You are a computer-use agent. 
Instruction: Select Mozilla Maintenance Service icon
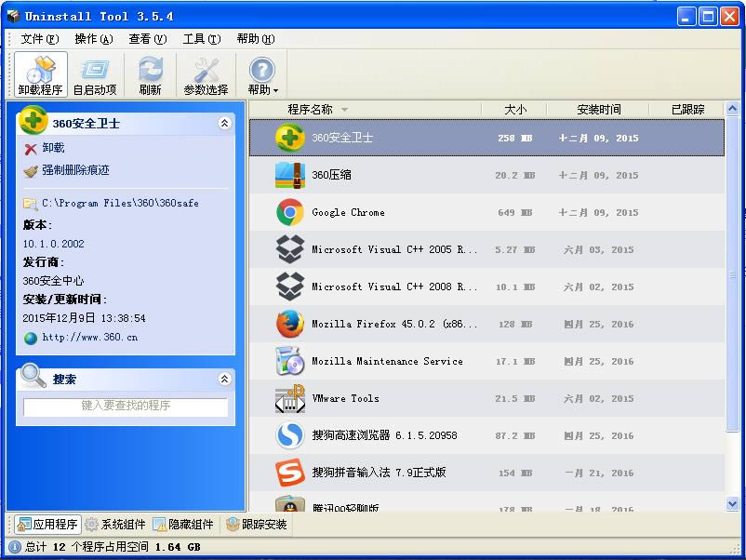click(289, 361)
